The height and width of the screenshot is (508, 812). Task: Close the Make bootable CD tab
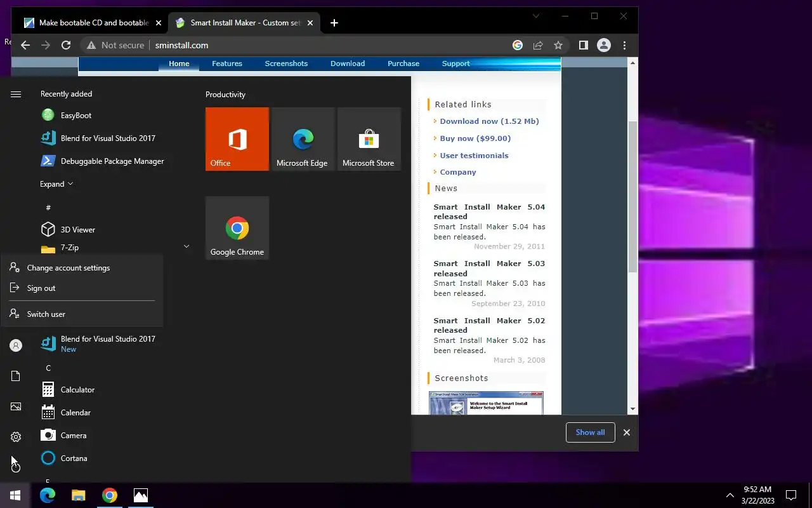(x=159, y=23)
